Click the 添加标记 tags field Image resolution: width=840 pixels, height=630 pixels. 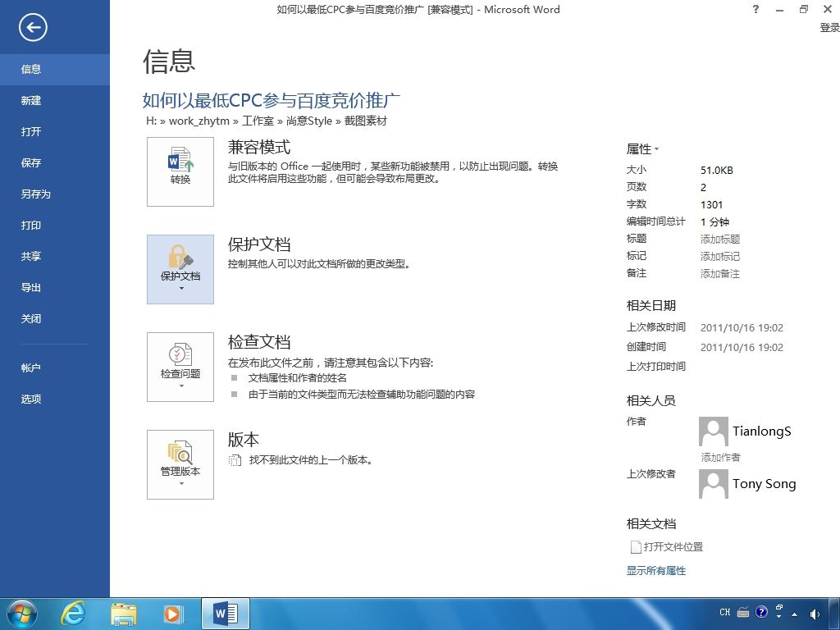[x=720, y=256]
